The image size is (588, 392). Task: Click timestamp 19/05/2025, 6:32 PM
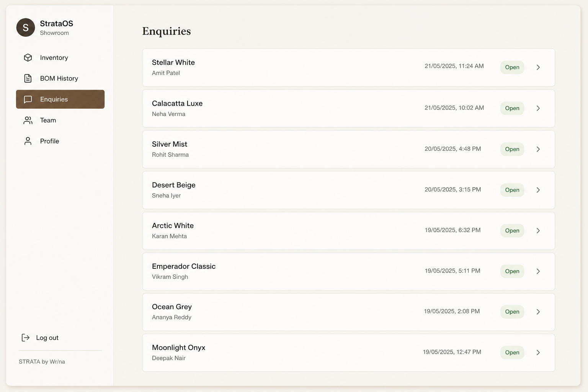pyautogui.click(x=452, y=230)
